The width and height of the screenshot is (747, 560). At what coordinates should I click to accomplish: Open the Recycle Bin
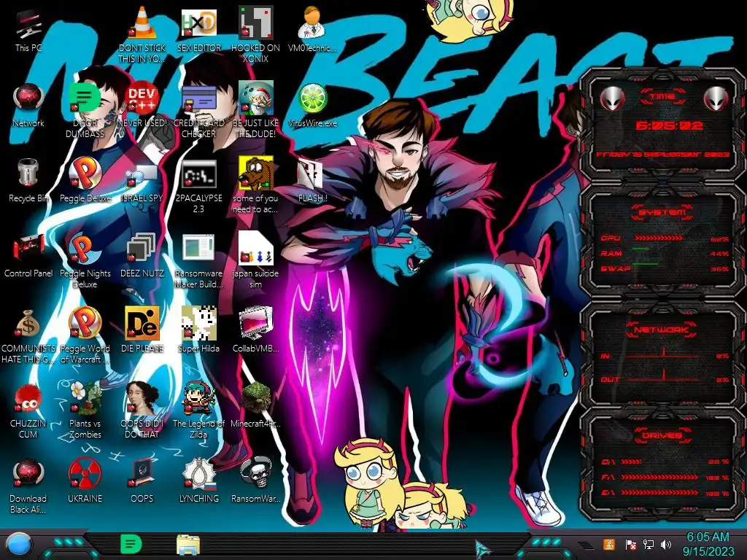pyautogui.click(x=28, y=181)
